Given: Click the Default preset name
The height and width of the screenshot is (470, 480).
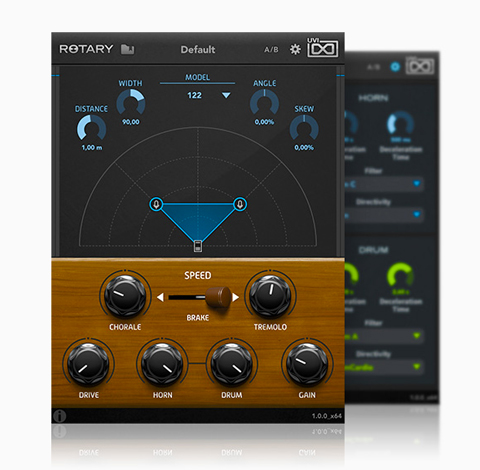Looking at the screenshot, I should tap(198, 50).
